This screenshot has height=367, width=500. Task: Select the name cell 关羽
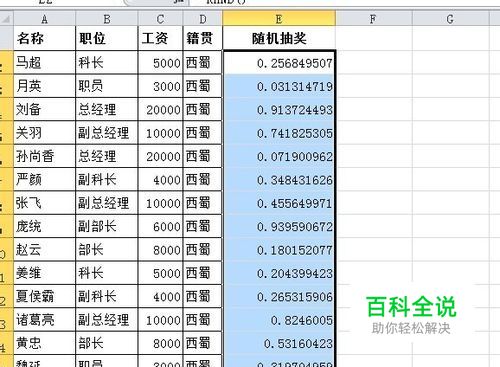(x=45, y=133)
